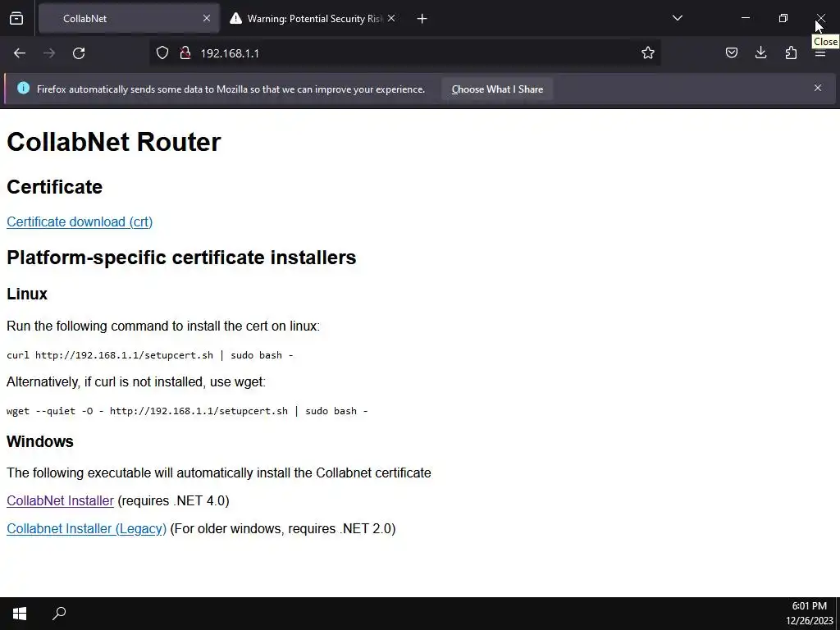Click the address bar showing 192.168.1.1
840x630 pixels.
point(404,52)
